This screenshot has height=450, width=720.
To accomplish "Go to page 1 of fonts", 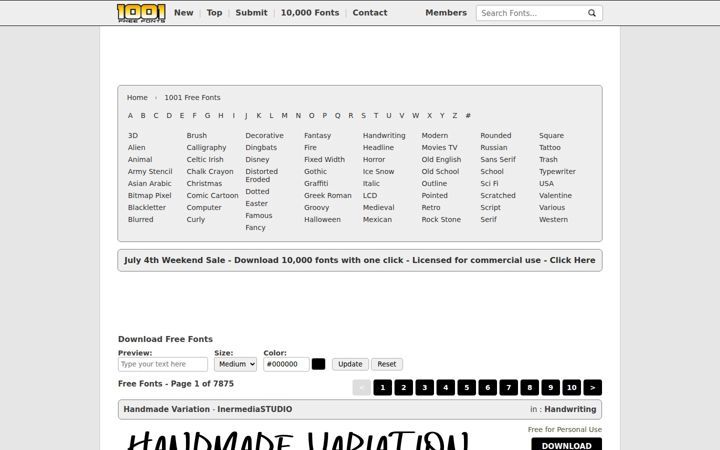I will pos(382,388).
